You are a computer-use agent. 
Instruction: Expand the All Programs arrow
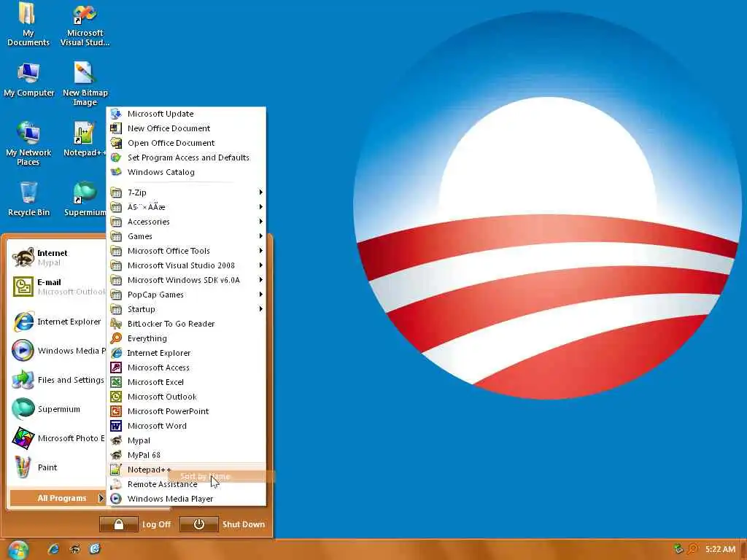pos(101,498)
